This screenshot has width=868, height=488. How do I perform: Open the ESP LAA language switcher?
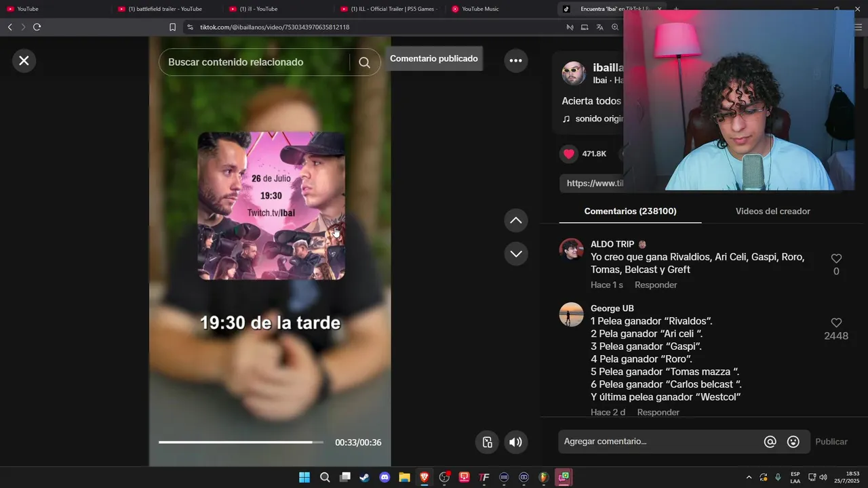pos(795,477)
